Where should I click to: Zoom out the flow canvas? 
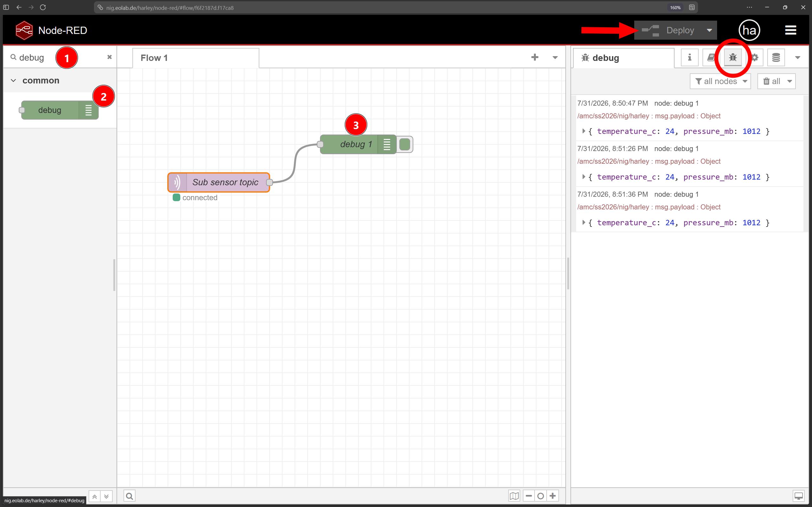(529, 496)
